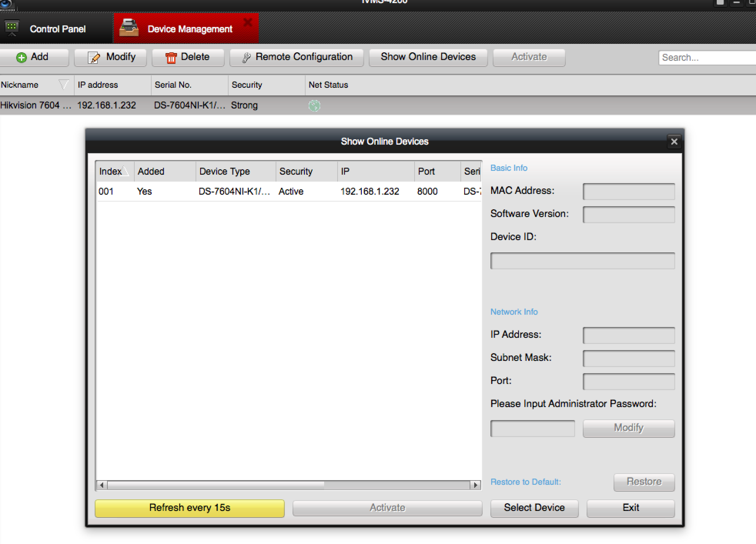Click the green Add plus icon
Viewport: 756px width, 544px height.
click(x=22, y=57)
